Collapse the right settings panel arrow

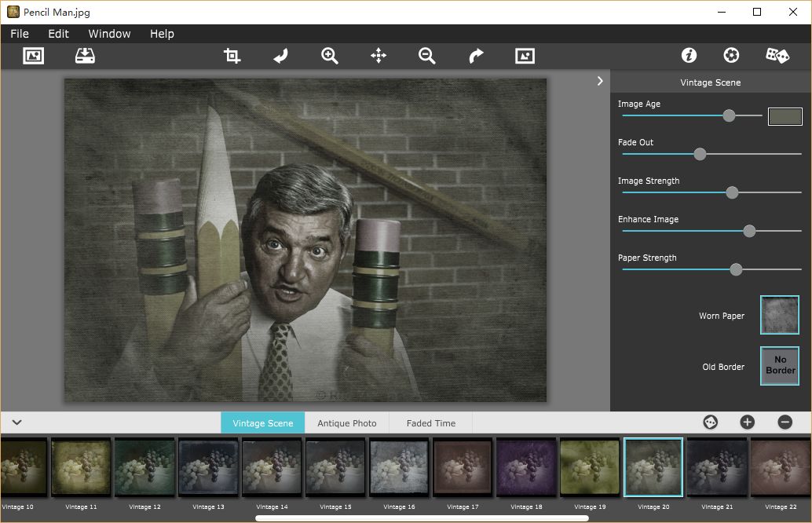click(599, 81)
